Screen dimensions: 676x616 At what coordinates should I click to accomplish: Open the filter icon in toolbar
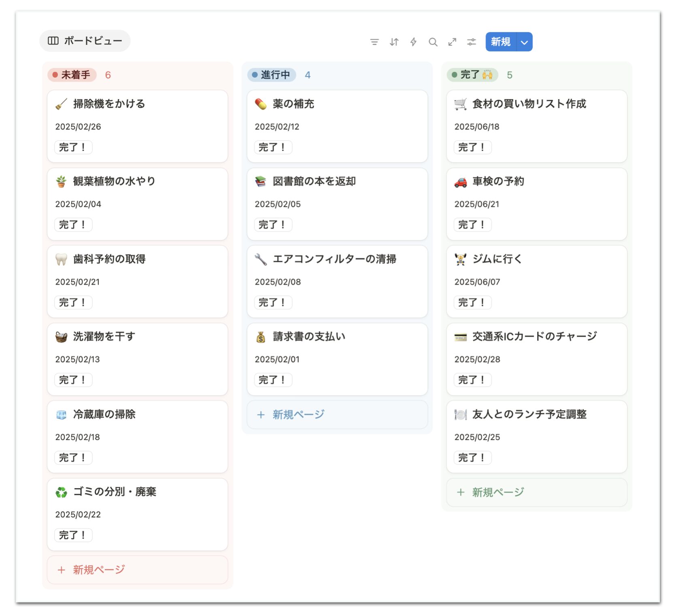tap(374, 42)
